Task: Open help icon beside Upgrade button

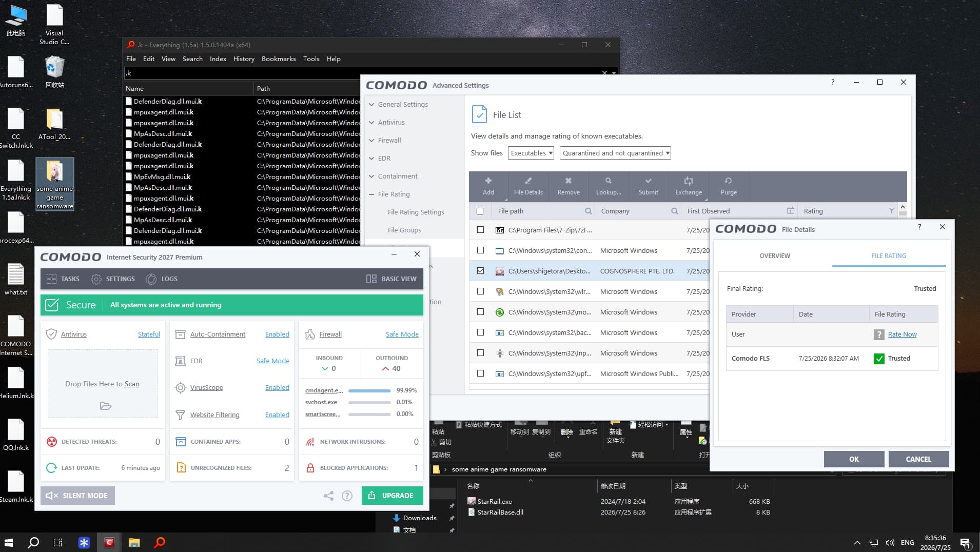Action: tap(347, 496)
